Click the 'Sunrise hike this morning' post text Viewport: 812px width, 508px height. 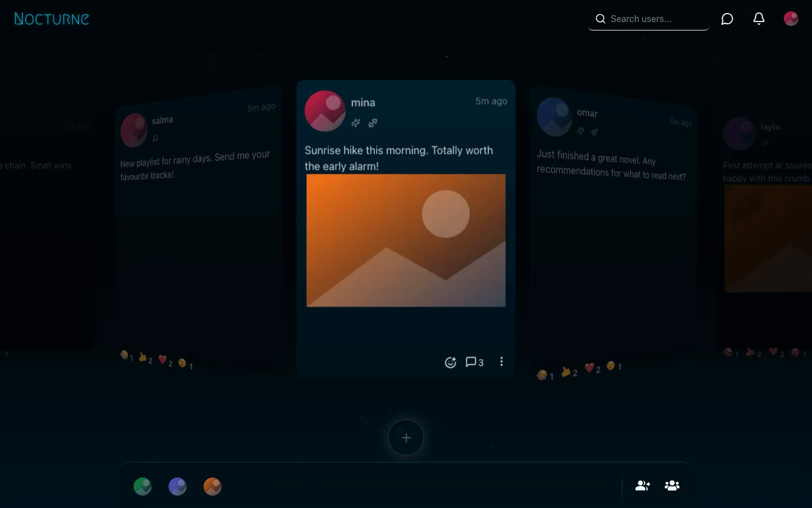coord(399,158)
